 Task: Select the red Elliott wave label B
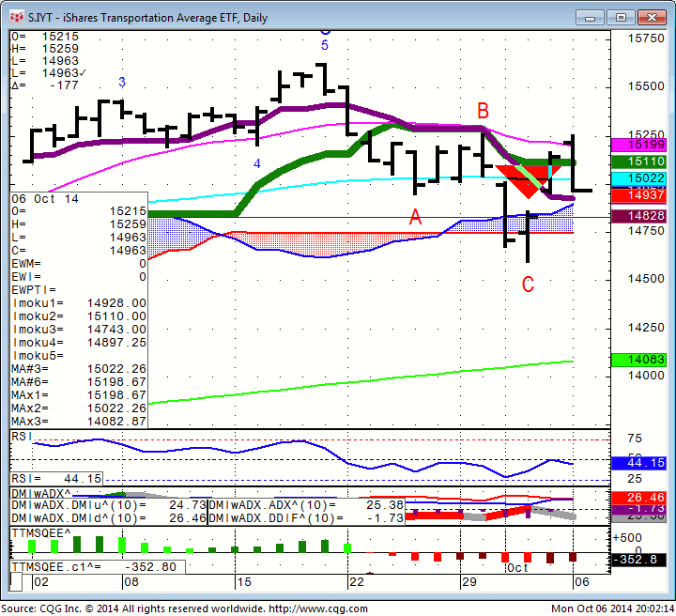(483, 111)
